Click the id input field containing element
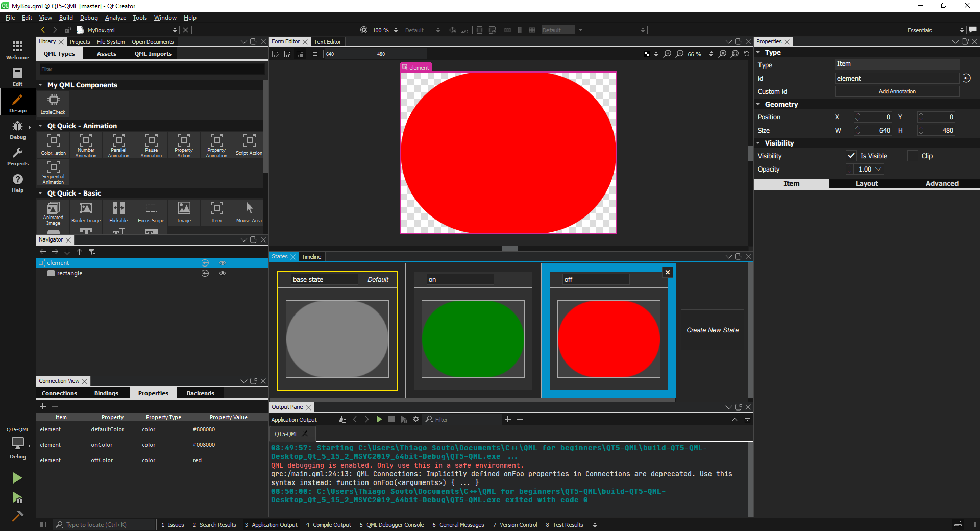 [897, 78]
